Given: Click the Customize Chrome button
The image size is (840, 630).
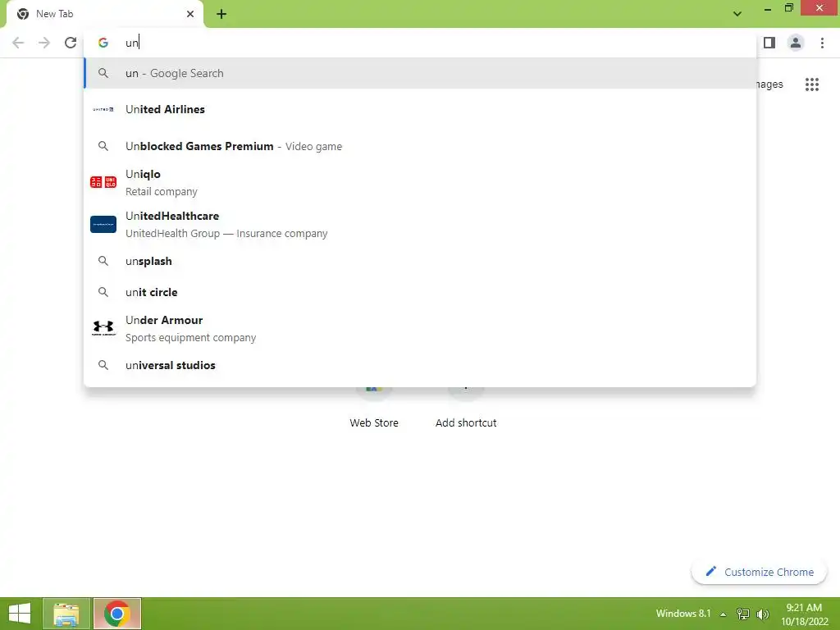Looking at the screenshot, I should click(x=759, y=572).
